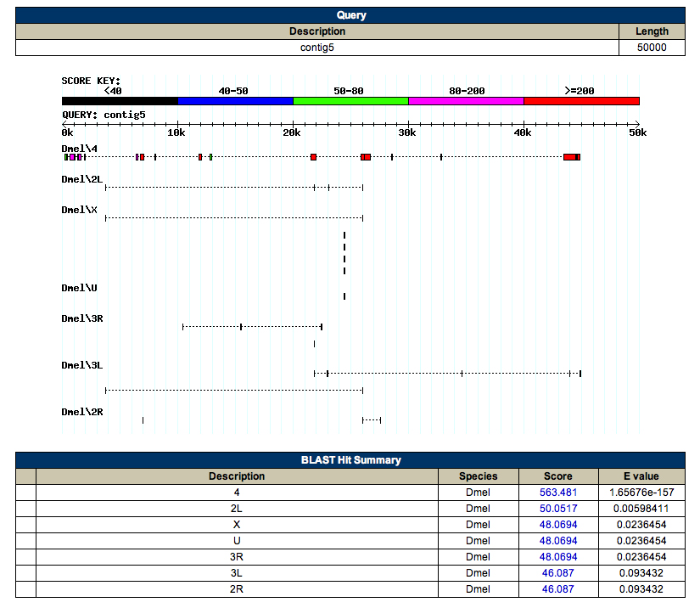Screen dimensions: 700x608
Task: Click the 1.65676e-157 E value cell
Action: point(641,493)
